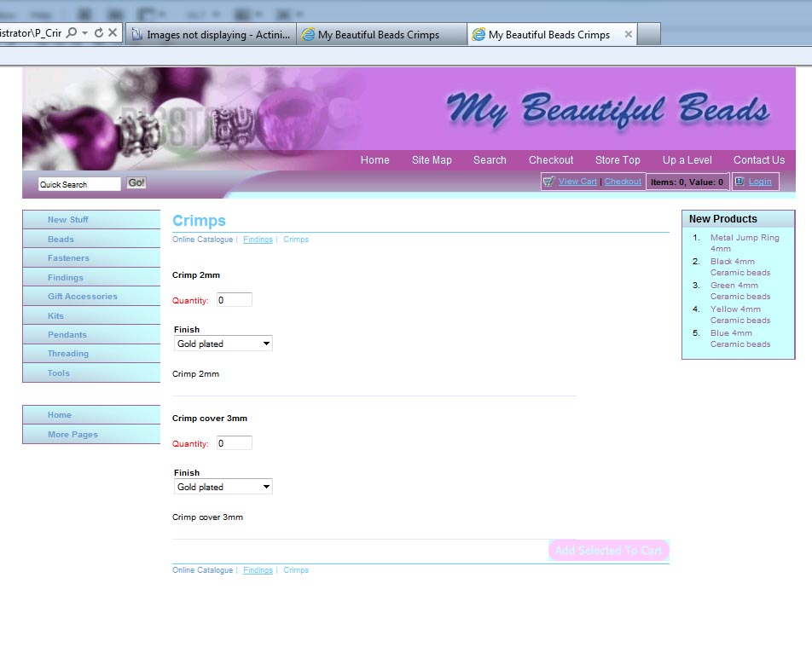Click the Quick Search input field
Viewport: 812px width, 647px height.
click(x=79, y=184)
